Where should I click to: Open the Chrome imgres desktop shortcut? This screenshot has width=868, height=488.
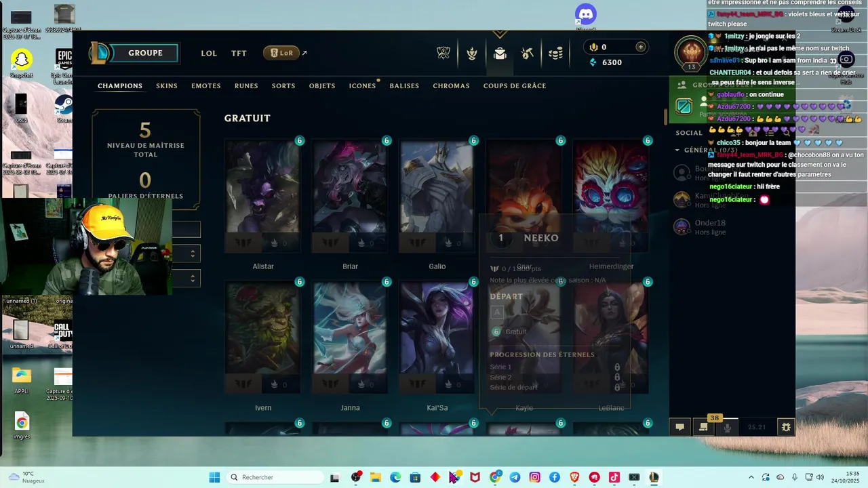point(22,426)
